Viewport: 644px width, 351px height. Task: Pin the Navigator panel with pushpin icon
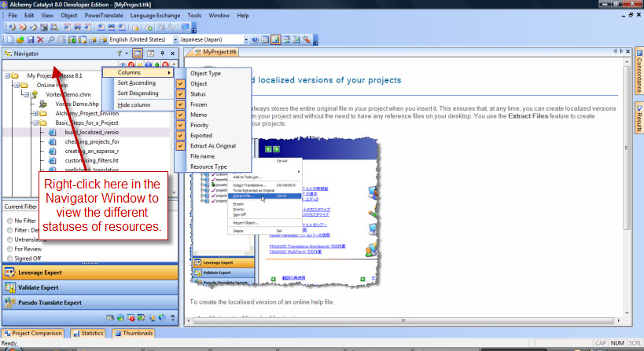pos(162,53)
